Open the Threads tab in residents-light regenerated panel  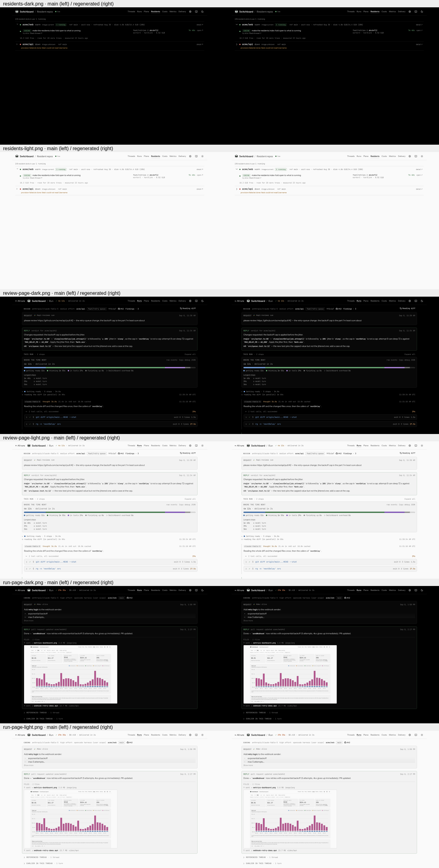point(351,156)
